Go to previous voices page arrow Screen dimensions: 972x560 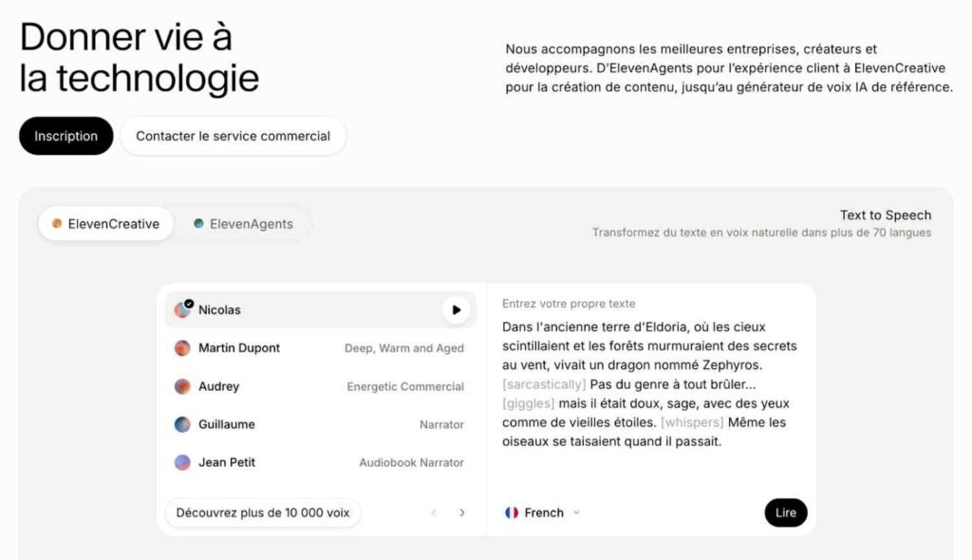pos(434,513)
